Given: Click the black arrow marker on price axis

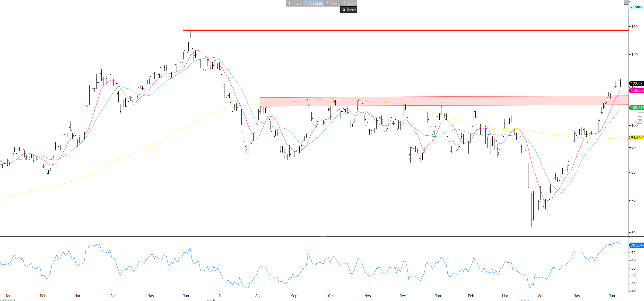Looking at the screenshot, I should pos(630,2).
